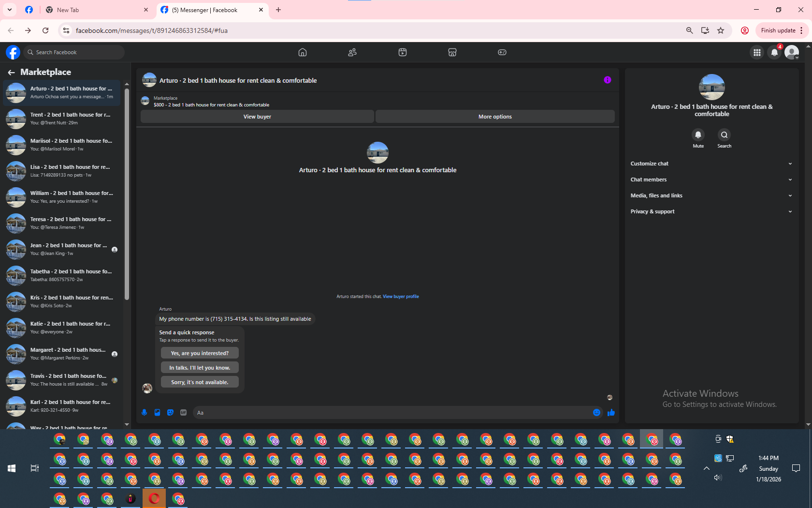The height and width of the screenshot is (508, 812).
Task: Bookmark this tab star icon
Action: pos(721,30)
